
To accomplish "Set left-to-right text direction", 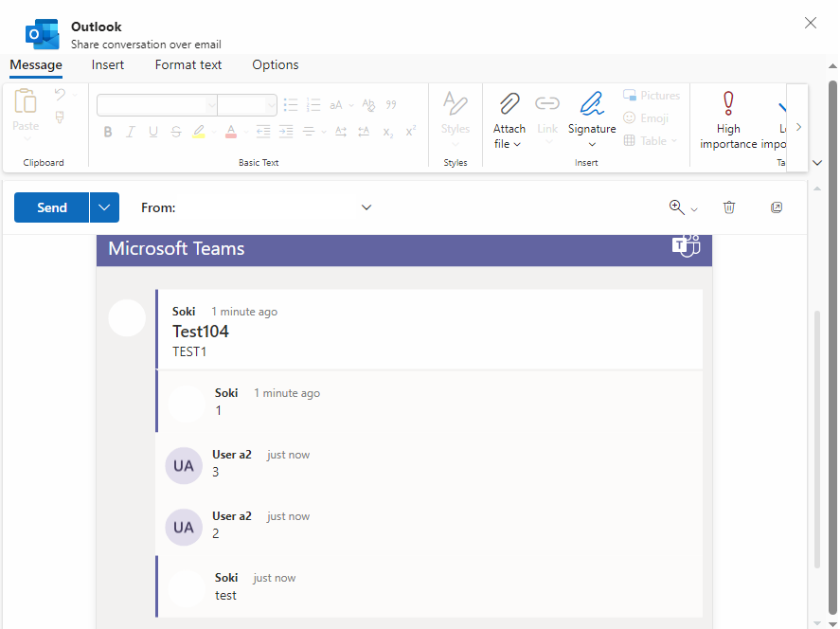I will click(x=341, y=132).
